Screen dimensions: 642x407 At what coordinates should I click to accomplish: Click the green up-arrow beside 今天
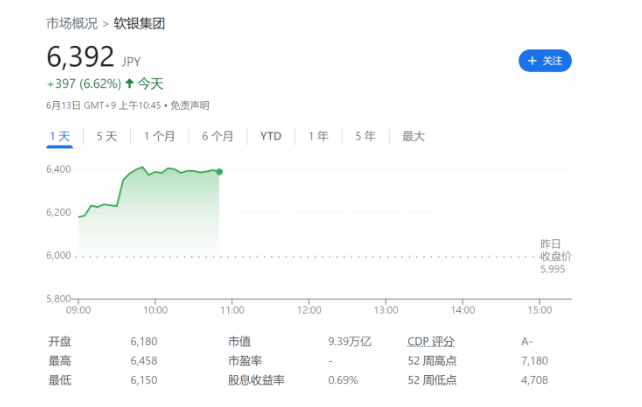click(129, 84)
